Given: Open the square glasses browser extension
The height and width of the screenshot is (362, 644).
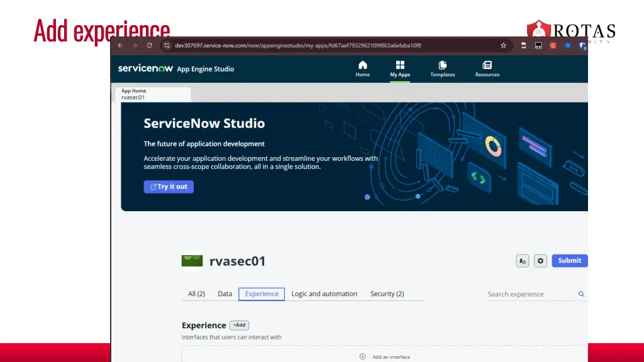Looking at the screenshot, I should pyautogui.click(x=538, y=45).
